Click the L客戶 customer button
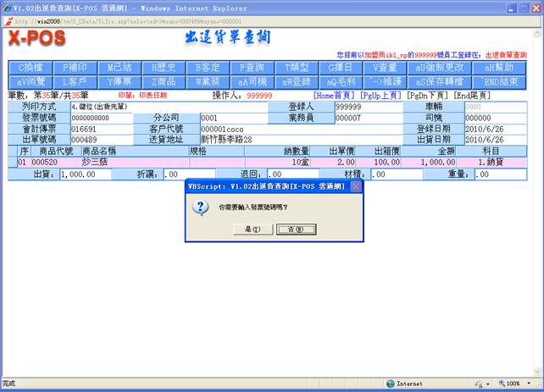The height and width of the screenshot is (392, 544). (x=75, y=81)
